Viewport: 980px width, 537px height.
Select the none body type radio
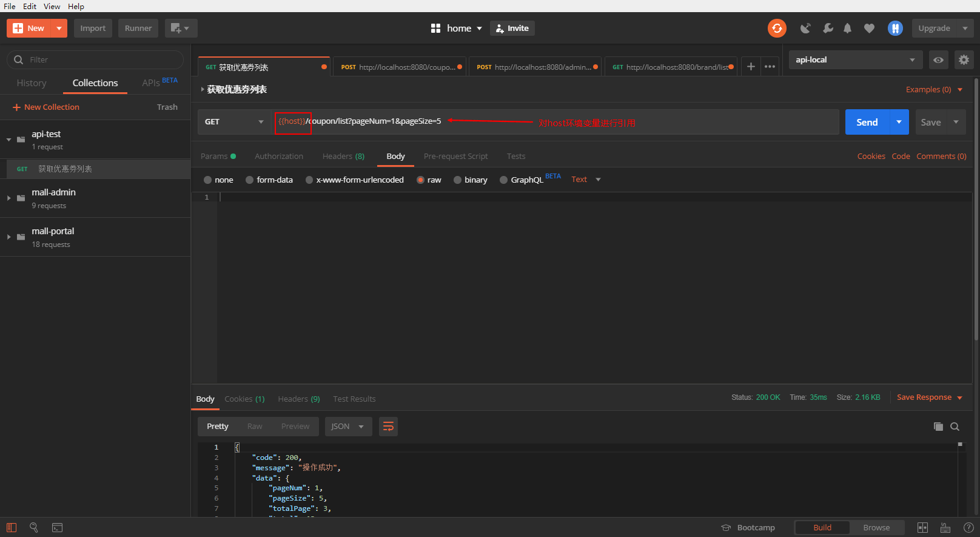(208, 180)
